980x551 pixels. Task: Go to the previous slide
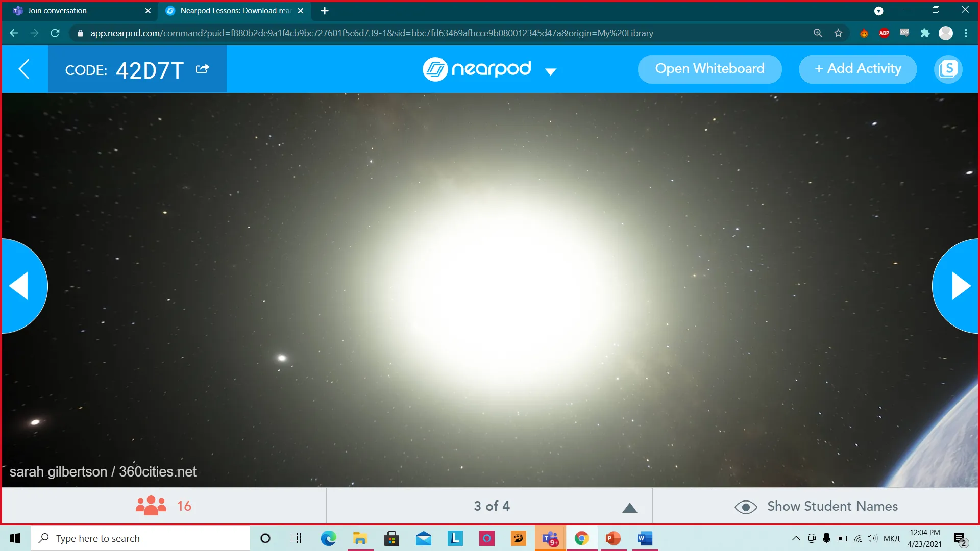[23, 286]
